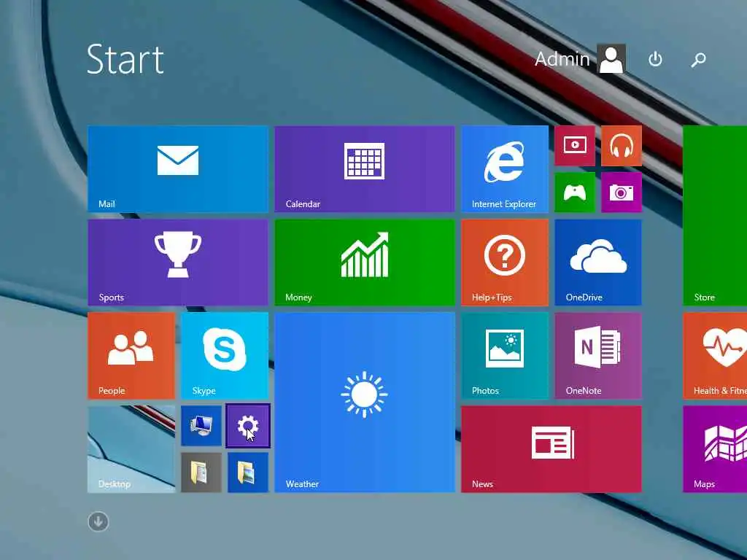Image resolution: width=747 pixels, height=560 pixels.
Task: Open the Weather tile
Action: click(365, 402)
